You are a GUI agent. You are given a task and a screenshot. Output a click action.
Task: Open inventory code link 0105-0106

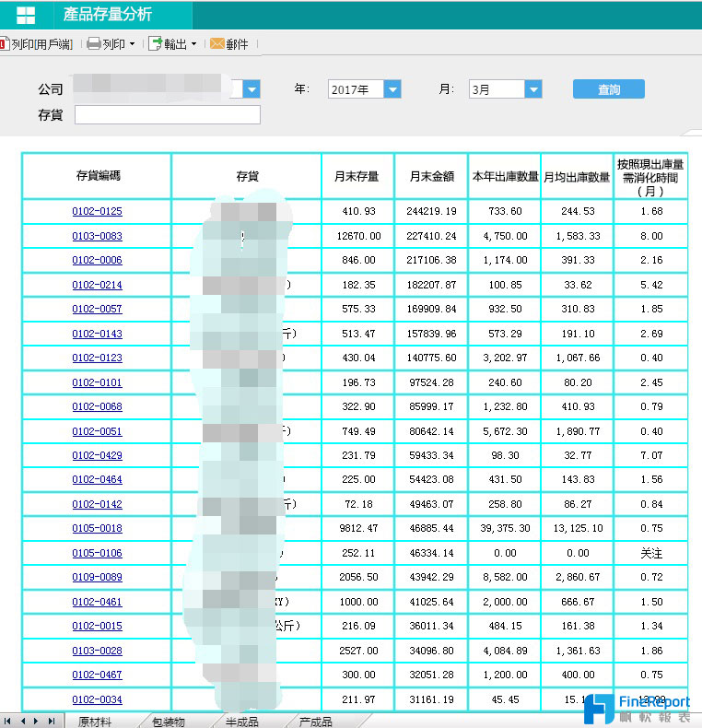point(97,553)
